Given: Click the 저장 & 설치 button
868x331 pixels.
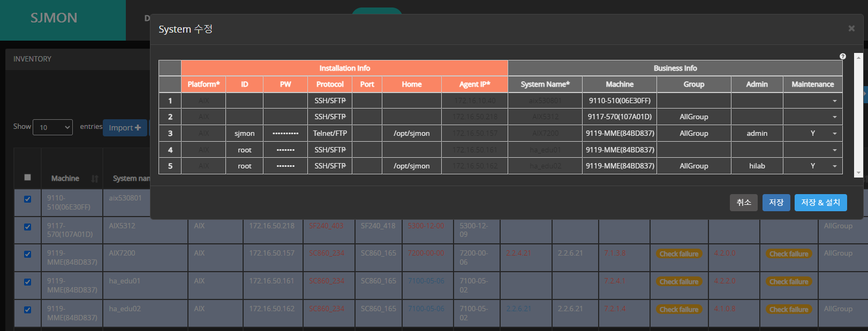Looking at the screenshot, I should click(820, 203).
